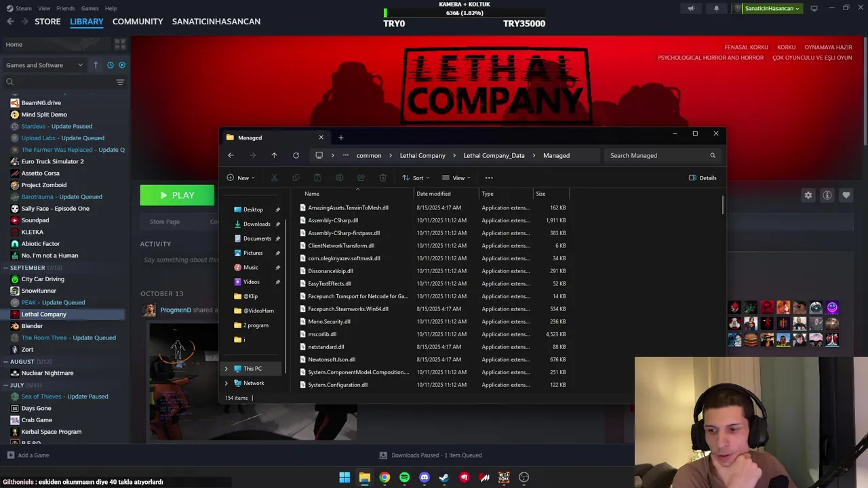Viewport: 868px width, 488px height.
Task: Click the Delete trash icon in Explorer
Action: 382,178
